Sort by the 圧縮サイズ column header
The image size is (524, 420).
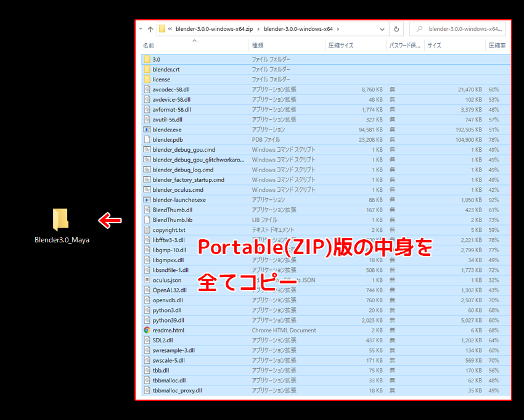pyautogui.click(x=340, y=46)
